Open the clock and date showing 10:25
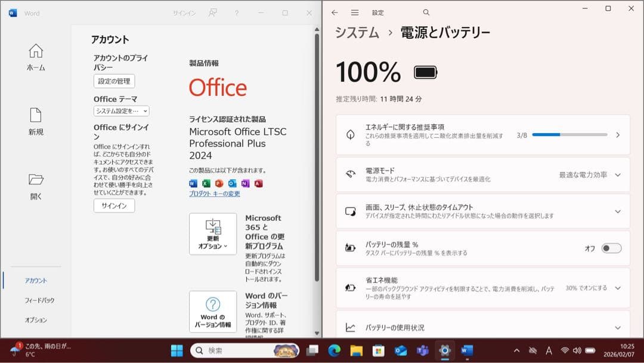Image resolution: width=644 pixels, height=363 pixels. pos(618,350)
